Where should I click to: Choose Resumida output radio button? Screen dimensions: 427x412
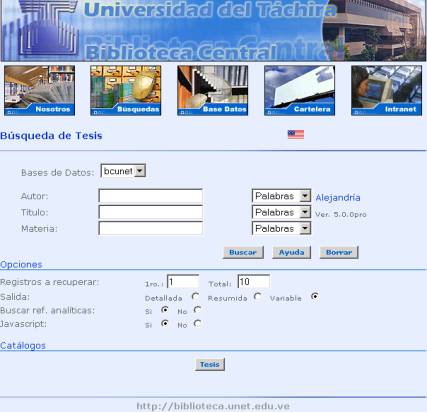coord(257,296)
